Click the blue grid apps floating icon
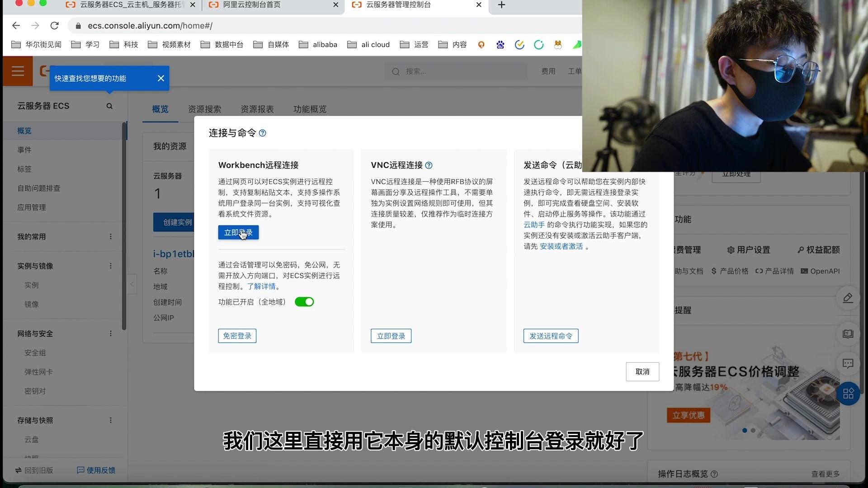This screenshot has width=868, height=488. coord(848,393)
